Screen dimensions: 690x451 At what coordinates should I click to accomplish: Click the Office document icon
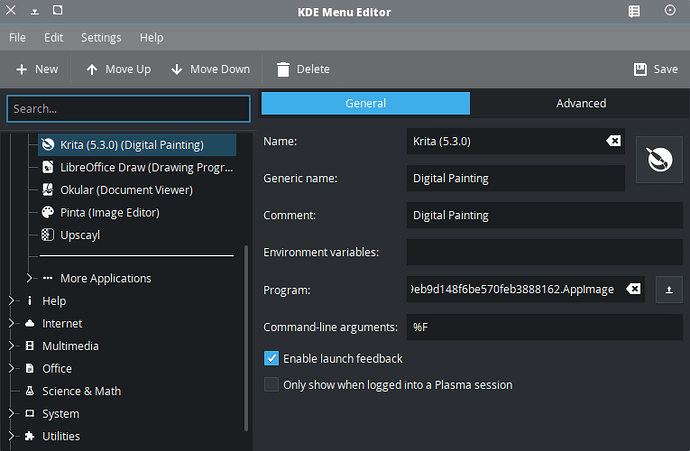(x=29, y=368)
